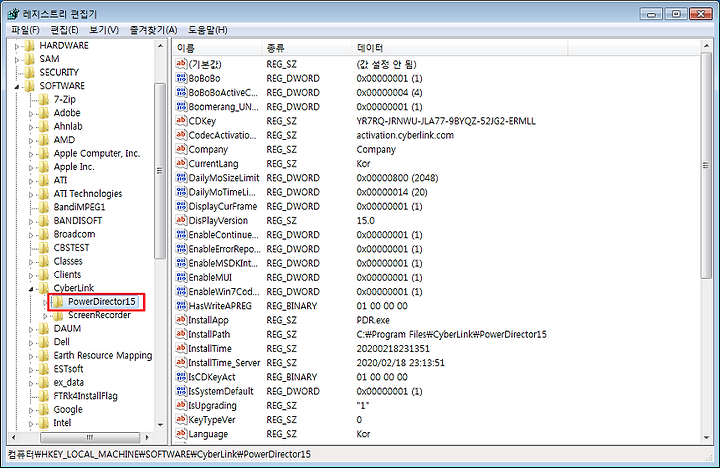Click the InstallTime string icon
Image resolution: width=720 pixels, height=468 pixels.
coord(181,349)
